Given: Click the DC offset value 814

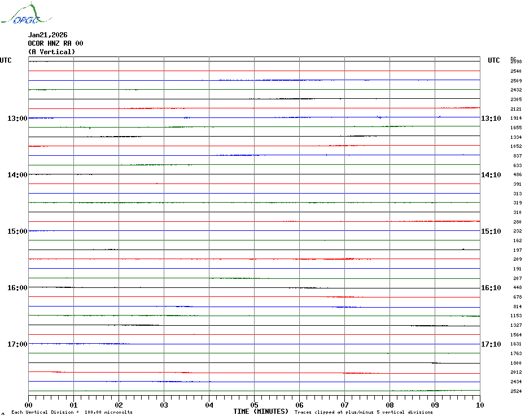Looking at the screenshot, I should click(x=517, y=307).
